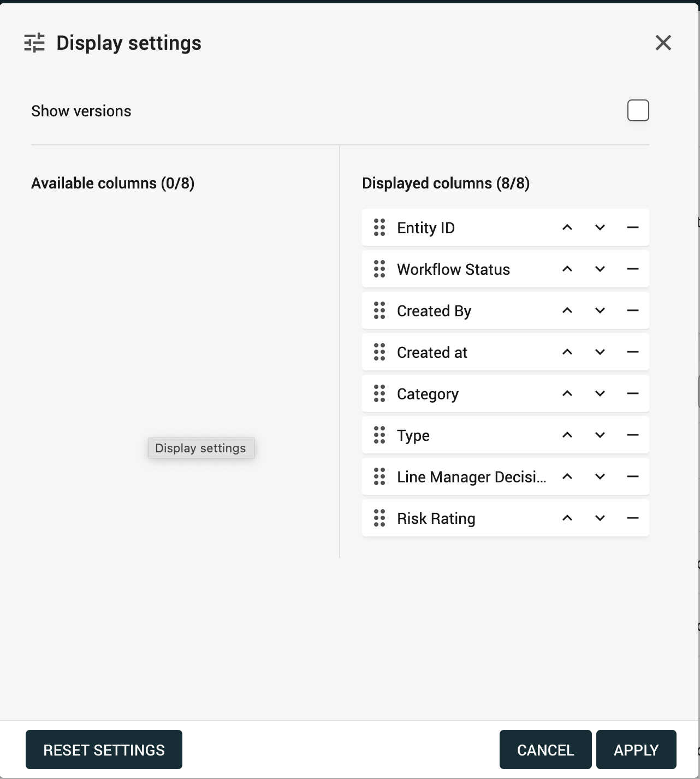Click the Reset Settings button
This screenshot has height=779, width=700.
coord(104,750)
